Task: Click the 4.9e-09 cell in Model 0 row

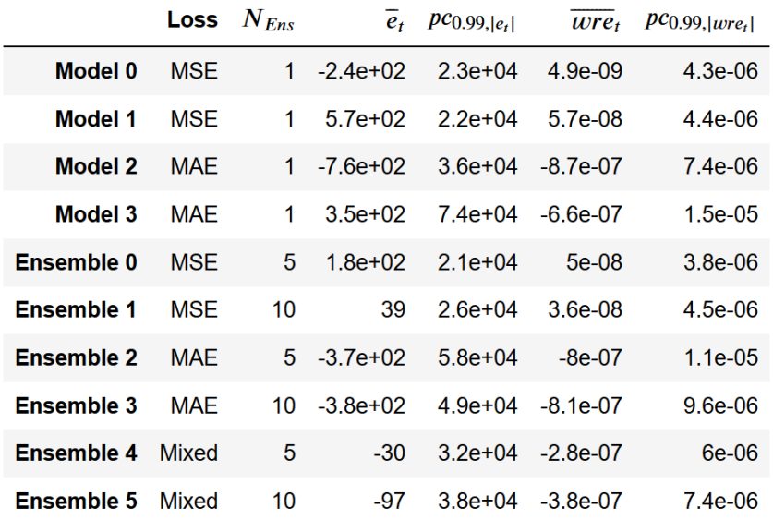Action: (584, 70)
